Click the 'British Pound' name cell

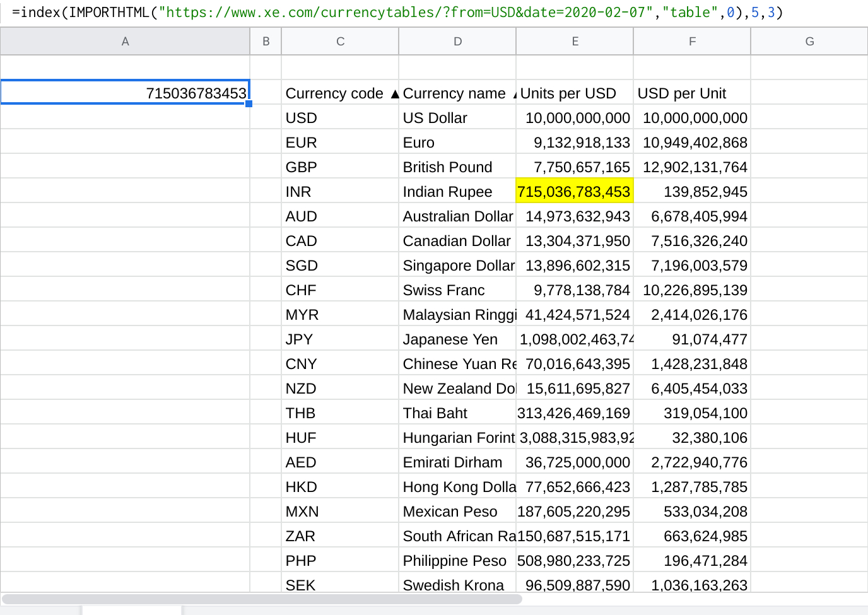point(457,166)
